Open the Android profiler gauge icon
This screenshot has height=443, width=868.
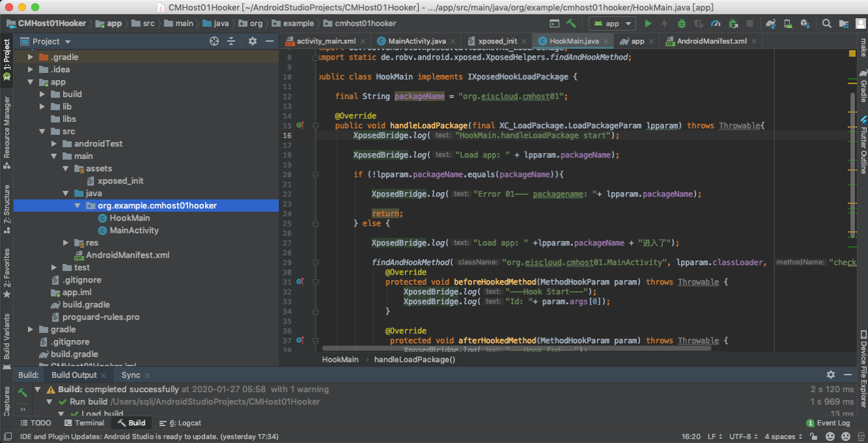(716, 23)
